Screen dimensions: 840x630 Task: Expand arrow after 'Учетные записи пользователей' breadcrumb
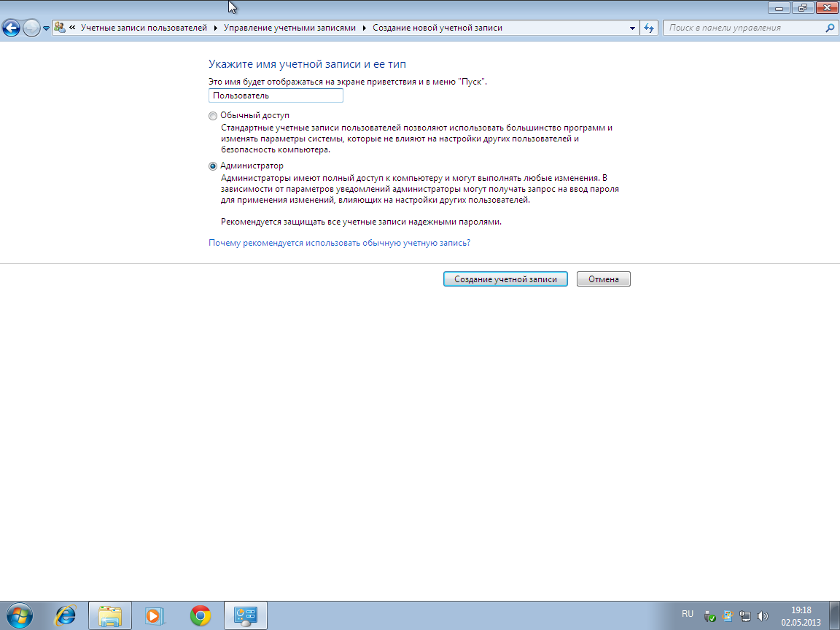(215, 28)
